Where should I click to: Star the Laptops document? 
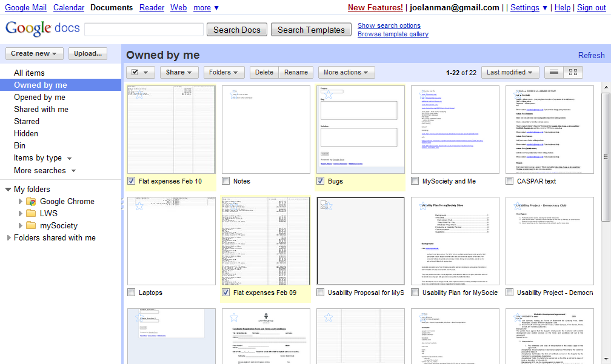[x=139, y=206]
